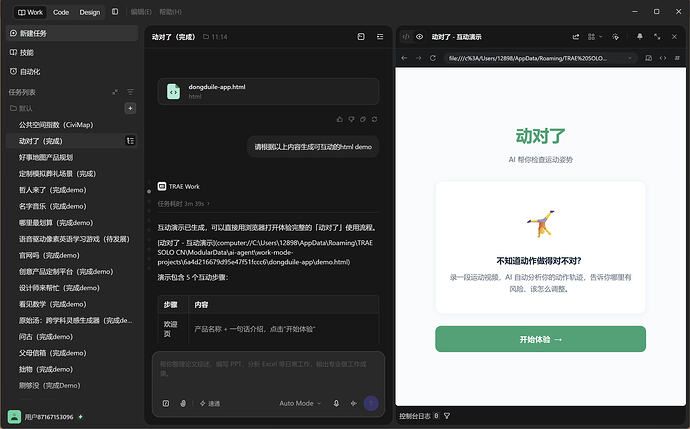This screenshot has width=690, height=429.
Task: Toggle the sidebar panel icon beside Design
Action: coord(115,12)
